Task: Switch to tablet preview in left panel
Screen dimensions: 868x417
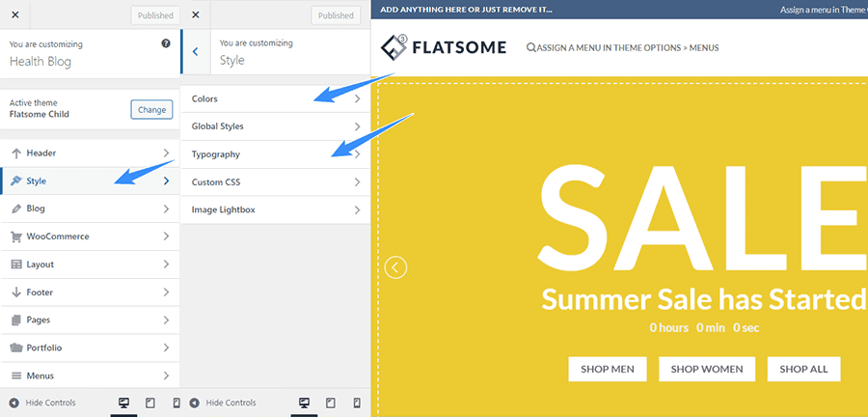Action: click(150, 403)
